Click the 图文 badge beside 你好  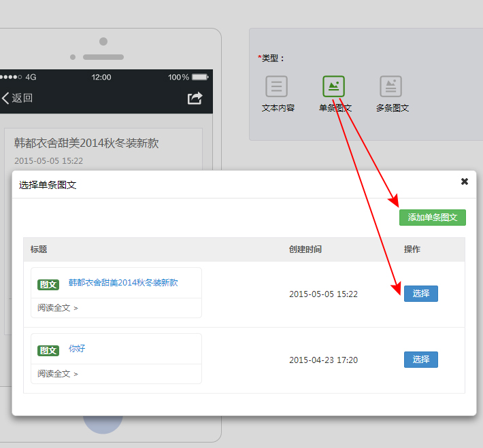[48, 351]
